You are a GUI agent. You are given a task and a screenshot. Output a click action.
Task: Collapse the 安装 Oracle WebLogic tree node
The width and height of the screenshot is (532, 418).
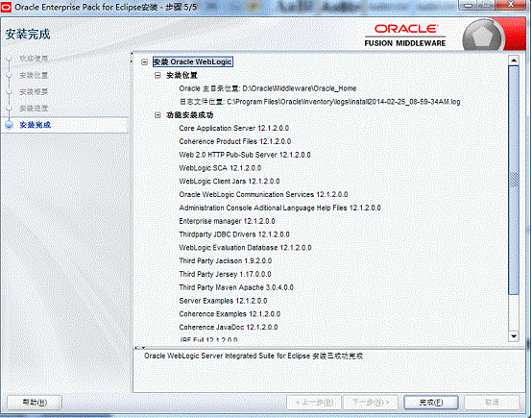145,61
